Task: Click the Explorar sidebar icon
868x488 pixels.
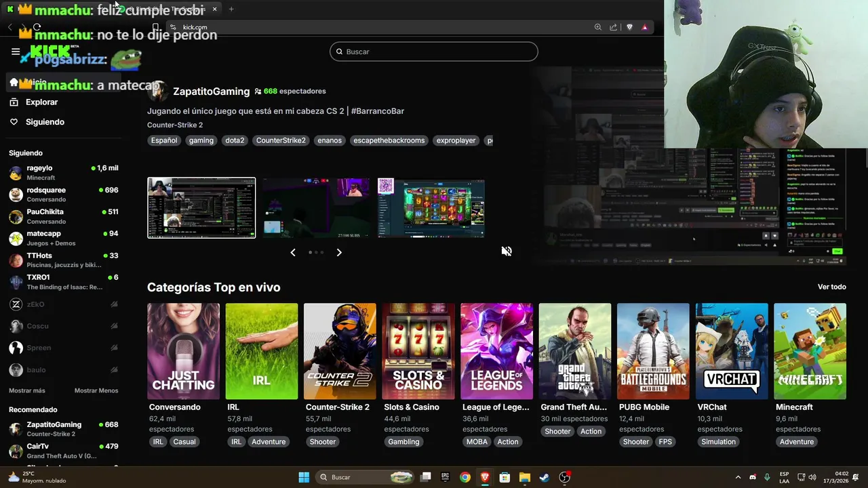Action: (x=14, y=102)
